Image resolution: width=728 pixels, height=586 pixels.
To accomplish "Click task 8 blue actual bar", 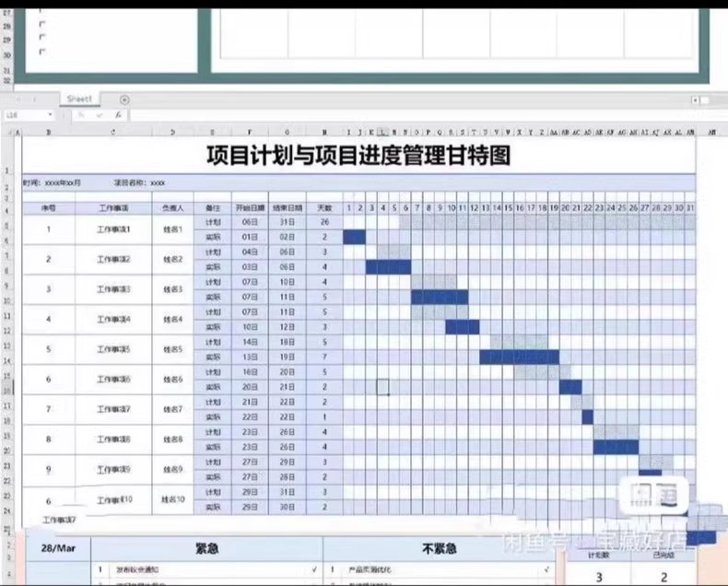I will [616, 447].
